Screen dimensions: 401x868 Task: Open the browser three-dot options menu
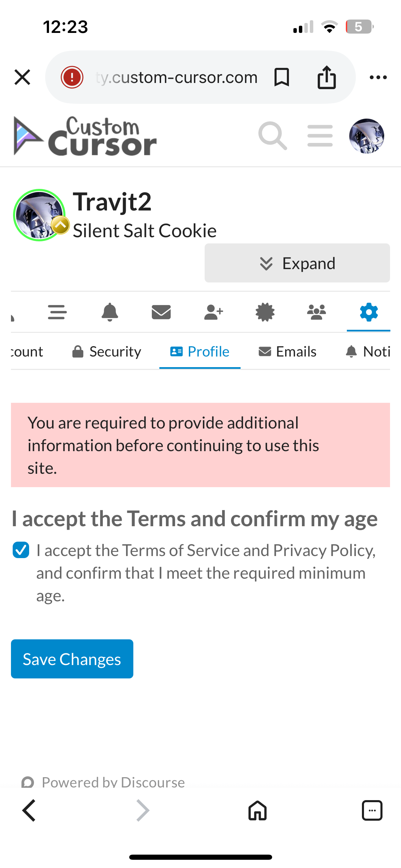click(378, 77)
